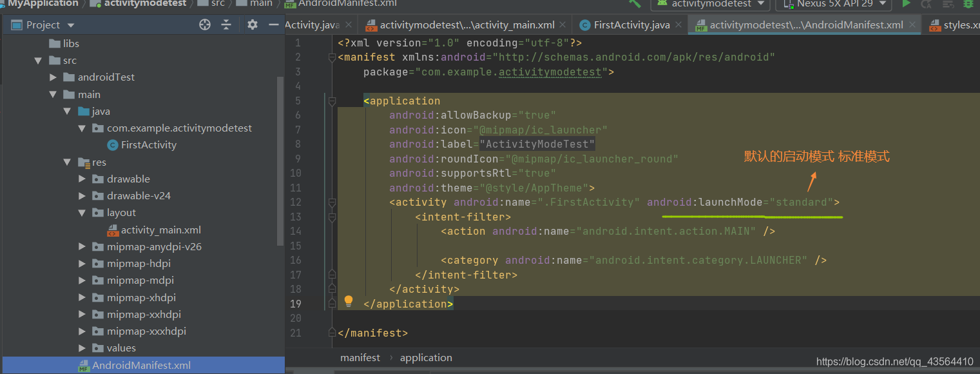Click fold marker beside manifest tag line 2
Image resolution: width=980 pixels, height=374 pixels.
tap(332, 57)
